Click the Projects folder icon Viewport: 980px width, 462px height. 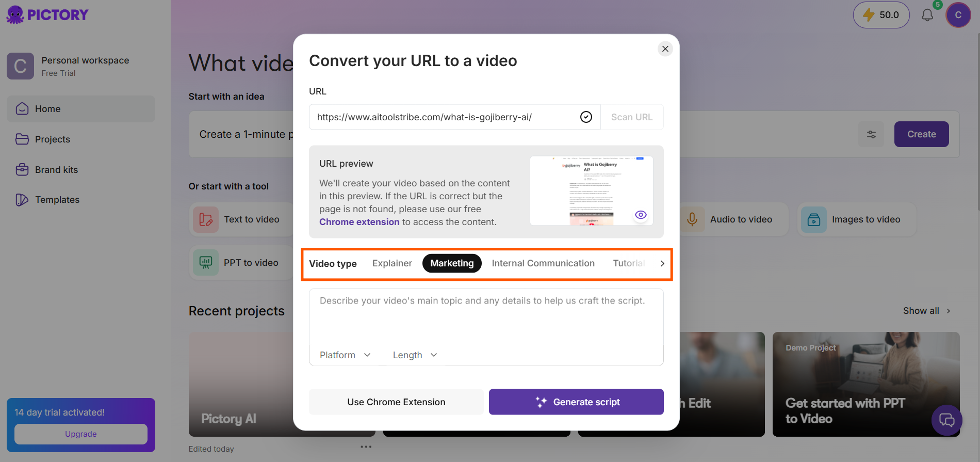click(x=22, y=139)
